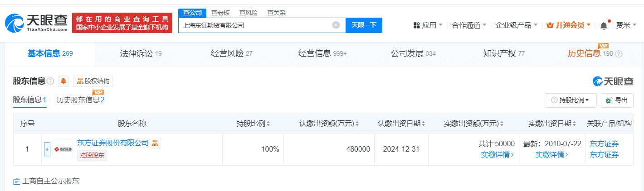Open the notification bell in header

coord(604,25)
